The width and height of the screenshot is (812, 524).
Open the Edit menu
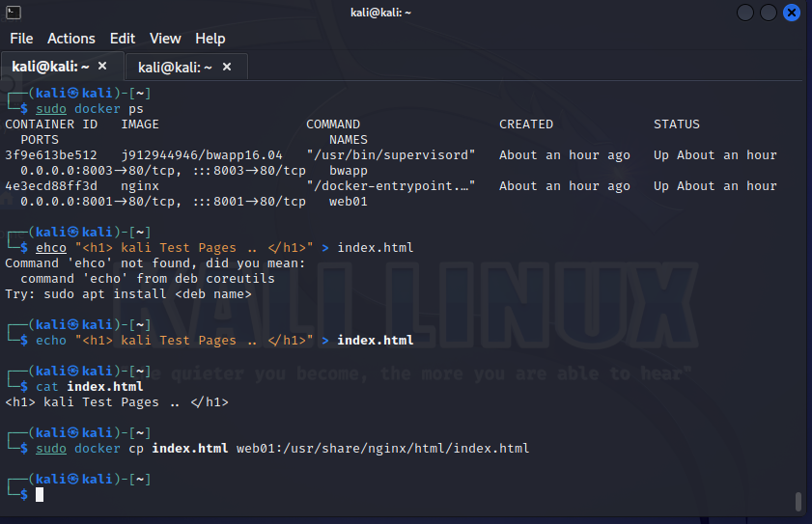pyautogui.click(x=123, y=39)
